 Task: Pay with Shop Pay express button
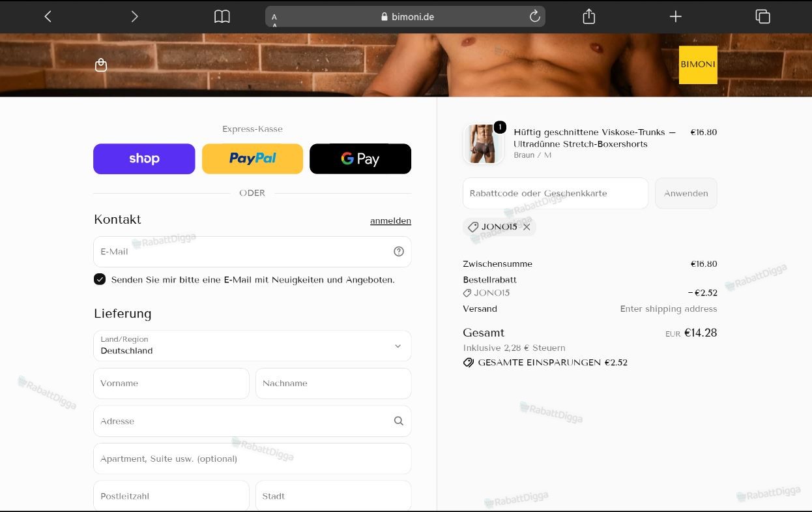pyautogui.click(x=144, y=159)
